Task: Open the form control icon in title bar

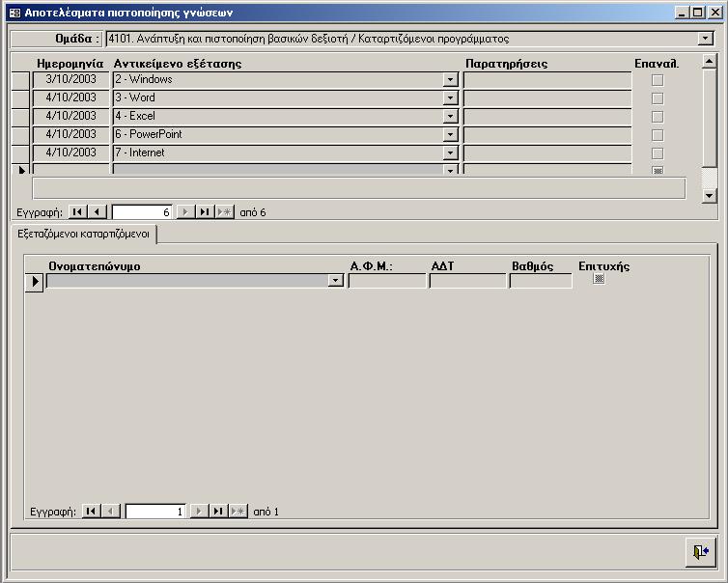Action: [x=14, y=14]
